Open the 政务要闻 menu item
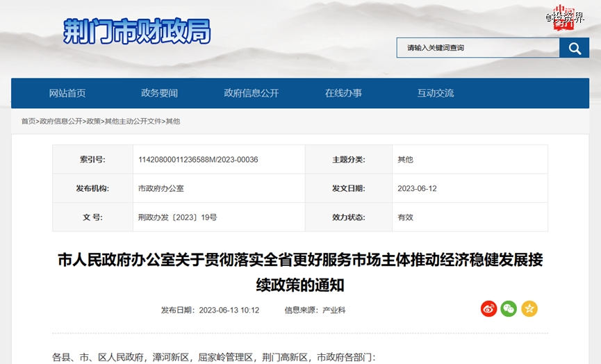The height and width of the screenshot is (364, 601). click(x=159, y=93)
